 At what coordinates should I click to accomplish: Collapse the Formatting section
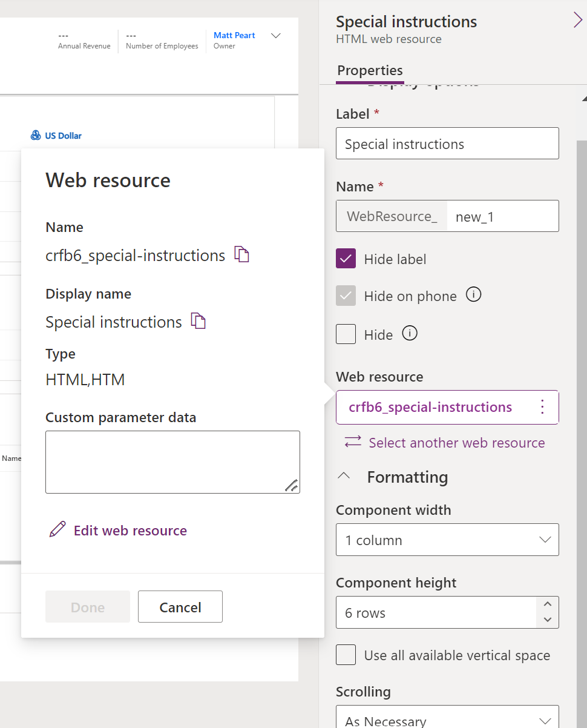click(x=344, y=477)
